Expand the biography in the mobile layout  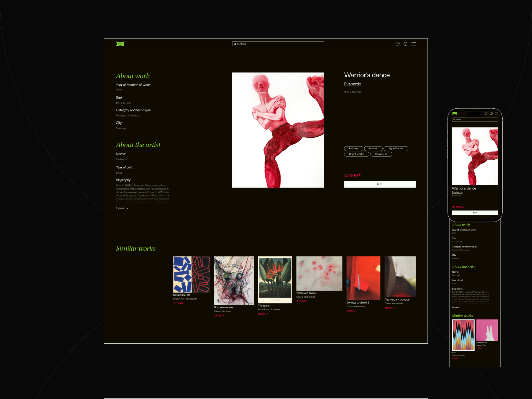click(456, 307)
